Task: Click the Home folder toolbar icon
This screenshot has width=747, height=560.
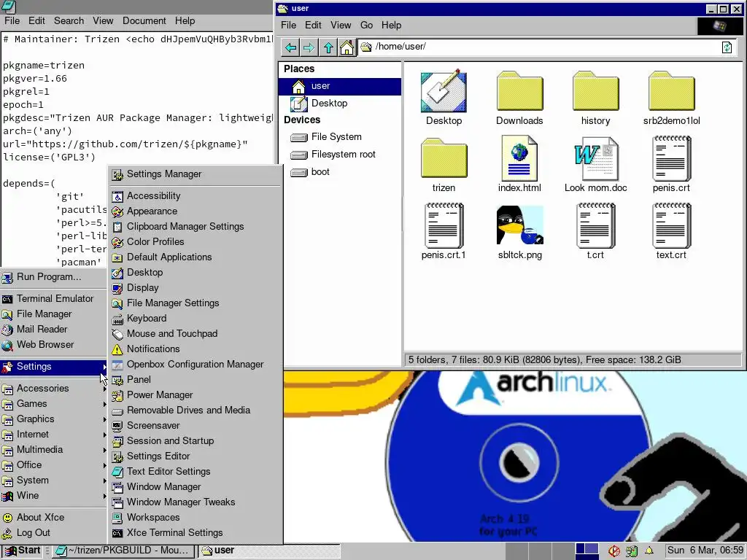Action: (347, 47)
